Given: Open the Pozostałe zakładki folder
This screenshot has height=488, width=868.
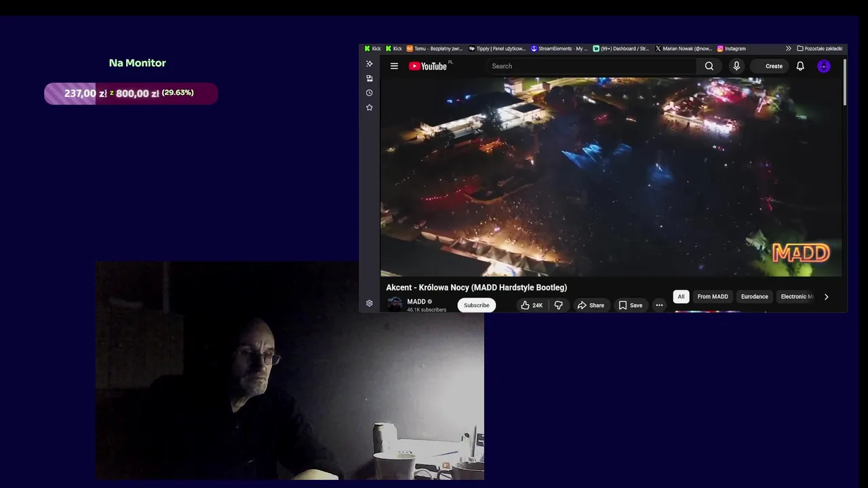Looking at the screenshot, I should pos(819,49).
